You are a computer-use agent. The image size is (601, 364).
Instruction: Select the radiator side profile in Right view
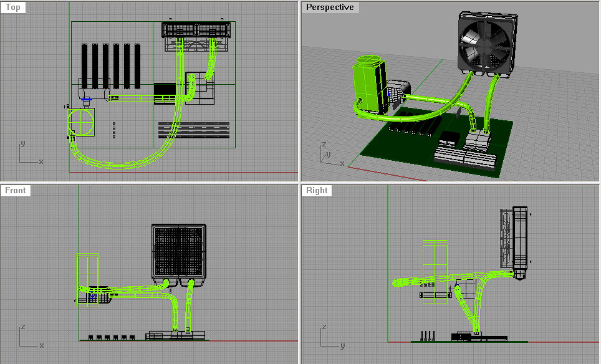coord(520,242)
